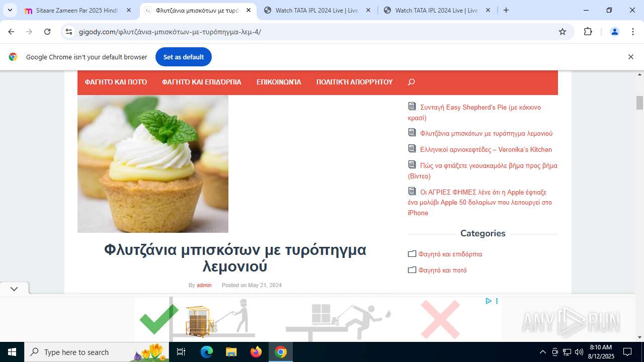Viewport: 644px width, 362px height.
Task: Open ΦΑΓΗΤΟ ΚΑΙ ΕΠΙΔΟΡΠΙΑ menu item
Action: pos(202,82)
